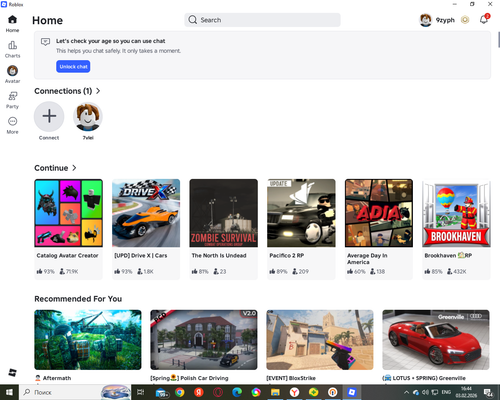Open Windows notification center icon
This screenshot has height=400, width=500.
(x=489, y=392)
